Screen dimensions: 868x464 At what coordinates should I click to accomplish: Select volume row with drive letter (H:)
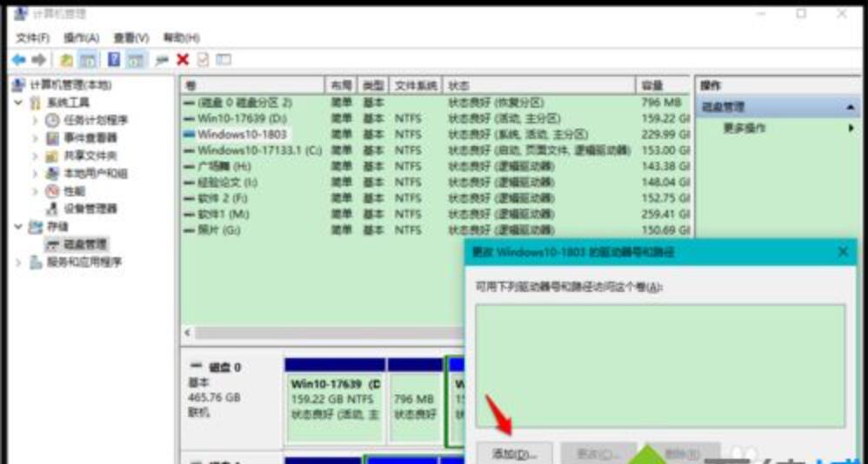point(436,166)
